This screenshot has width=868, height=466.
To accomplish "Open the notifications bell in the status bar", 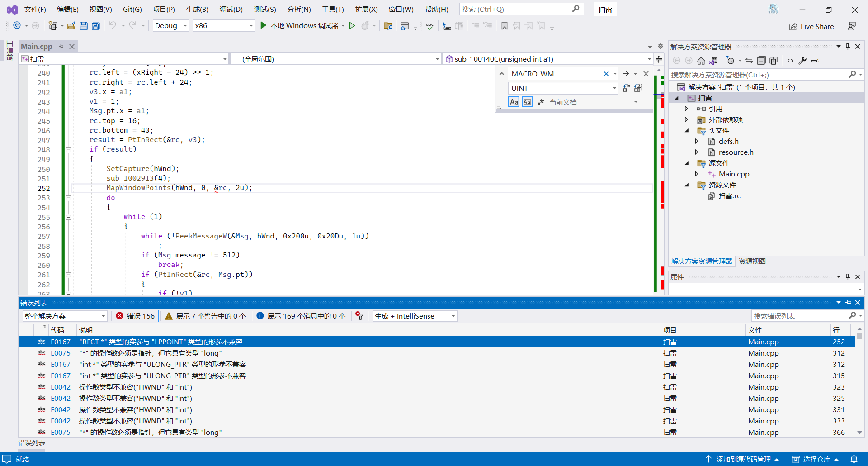I will click(854, 459).
